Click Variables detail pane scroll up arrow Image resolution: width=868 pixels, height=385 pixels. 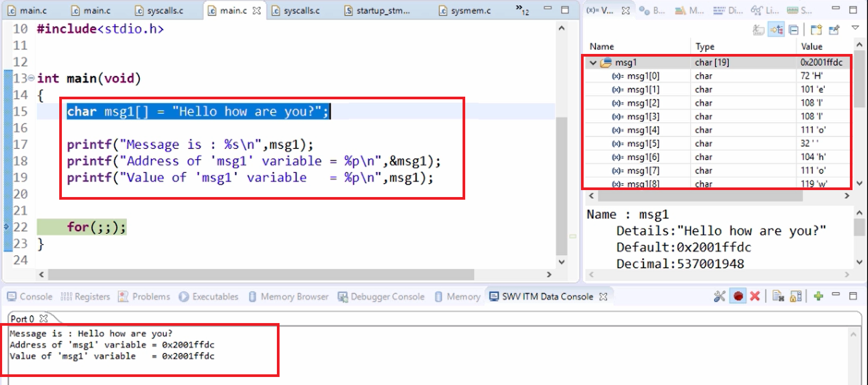pos(859,213)
